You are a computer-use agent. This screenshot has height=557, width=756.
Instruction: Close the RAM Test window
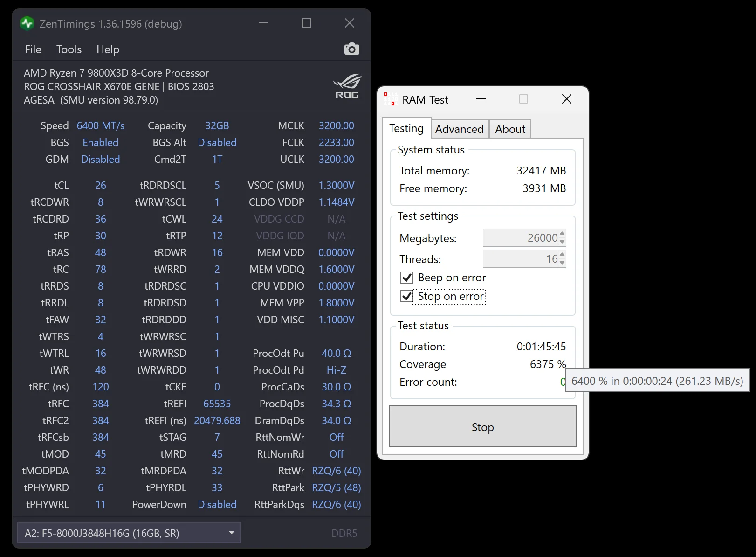(x=567, y=99)
